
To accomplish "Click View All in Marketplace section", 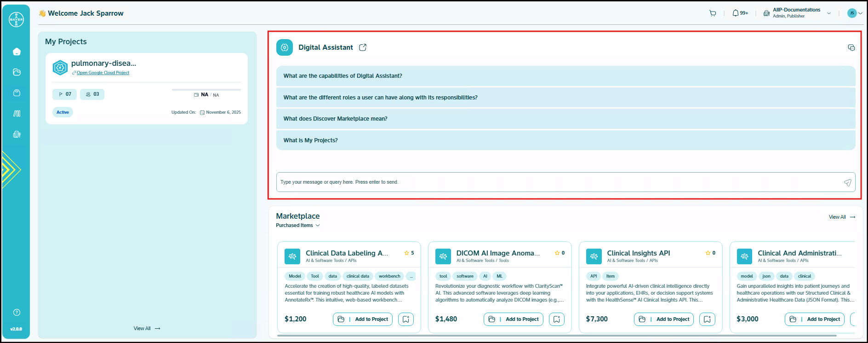I will point(841,217).
